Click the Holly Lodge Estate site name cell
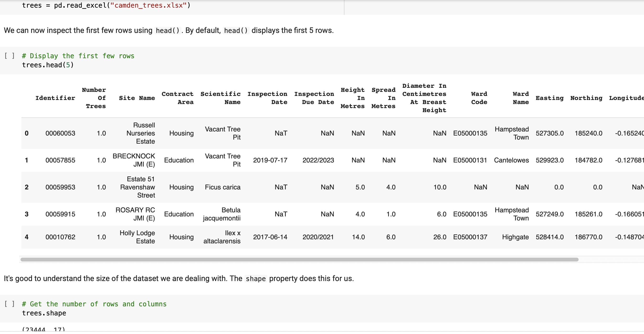644x334 pixels. [137, 237]
